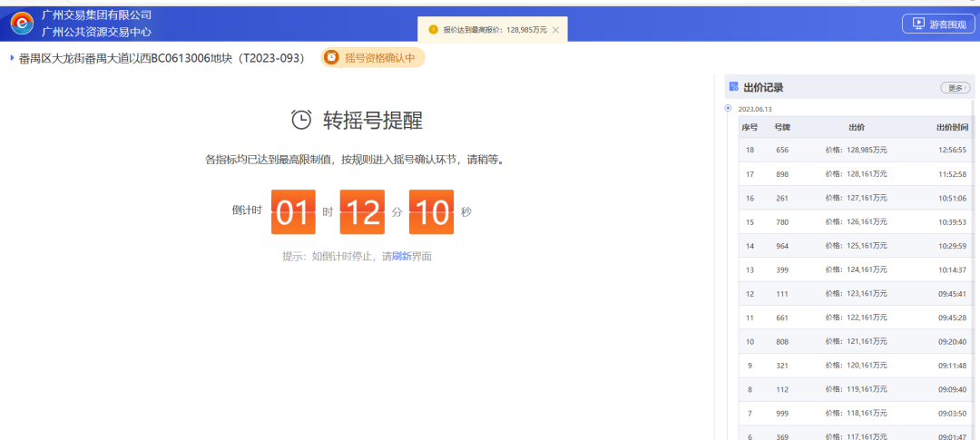Click plate number 808 in row 10

(x=782, y=342)
